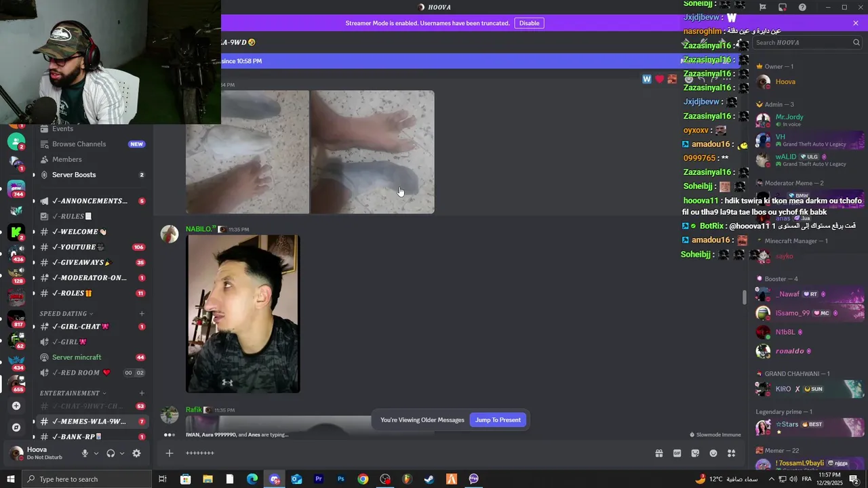The height and width of the screenshot is (488, 868).
Task: Open Chrome from the taskbar
Action: (x=363, y=479)
